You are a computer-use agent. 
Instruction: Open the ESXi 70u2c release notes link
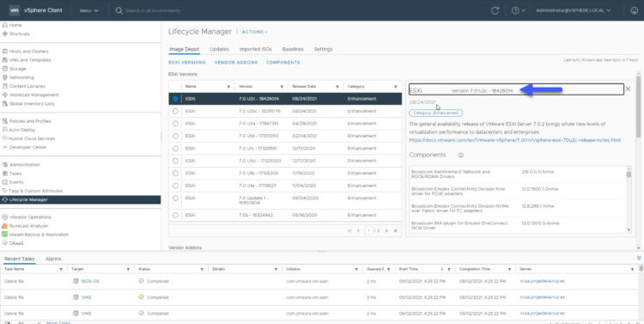514,140
